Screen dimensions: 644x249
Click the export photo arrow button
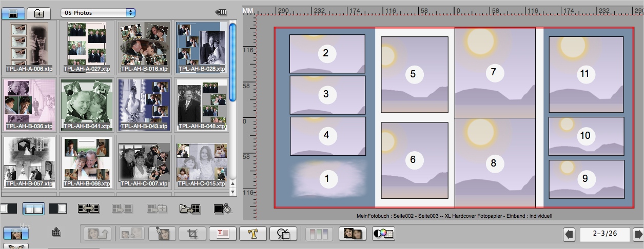coord(97,234)
